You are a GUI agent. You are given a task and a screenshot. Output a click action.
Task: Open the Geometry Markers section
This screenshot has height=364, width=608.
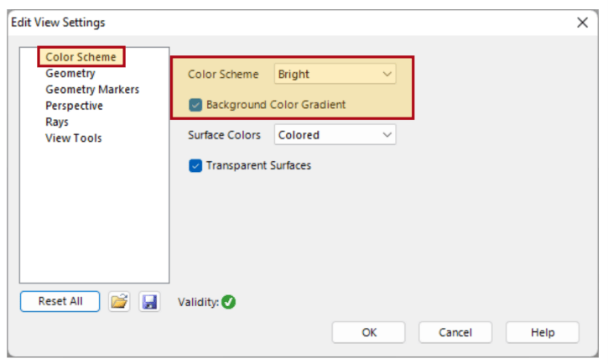[x=92, y=90]
